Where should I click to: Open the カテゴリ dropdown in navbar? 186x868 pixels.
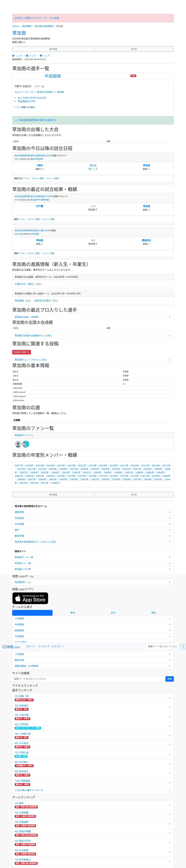[58, 646]
